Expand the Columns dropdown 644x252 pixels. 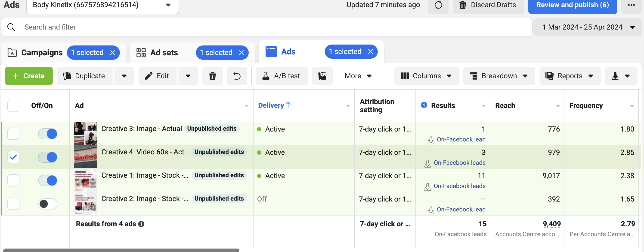(427, 76)
